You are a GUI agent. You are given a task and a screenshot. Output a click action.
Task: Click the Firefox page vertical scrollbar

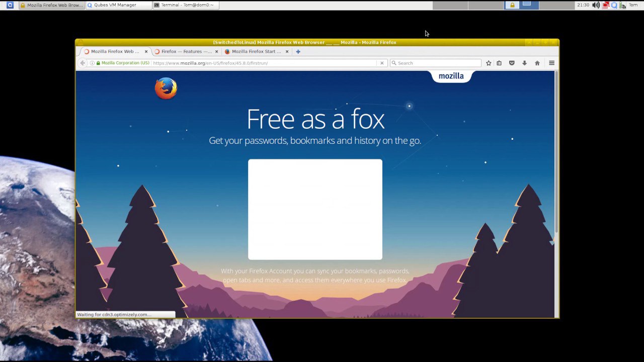pos(556,151)
